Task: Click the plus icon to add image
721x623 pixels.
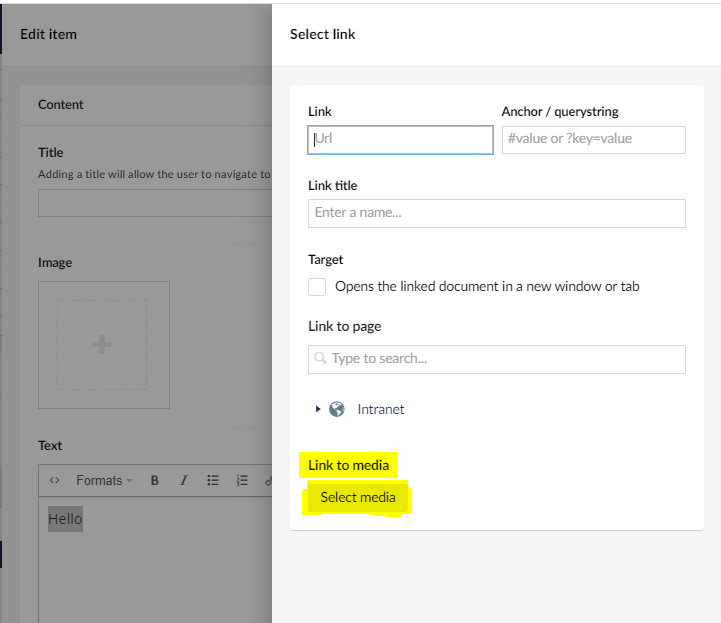Action: click(x=102, y=344)
